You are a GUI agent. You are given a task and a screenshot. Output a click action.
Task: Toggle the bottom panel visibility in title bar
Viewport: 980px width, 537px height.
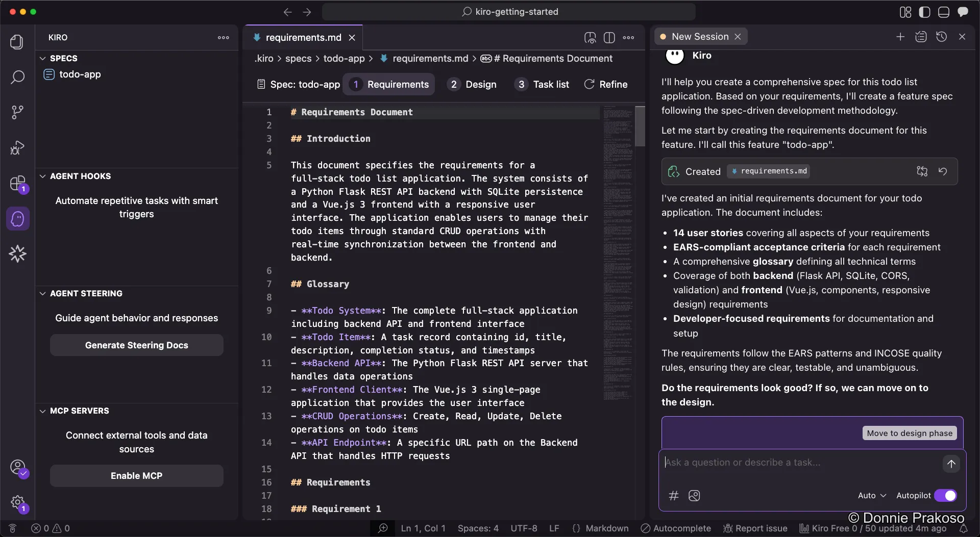click(x=943, y=12)
